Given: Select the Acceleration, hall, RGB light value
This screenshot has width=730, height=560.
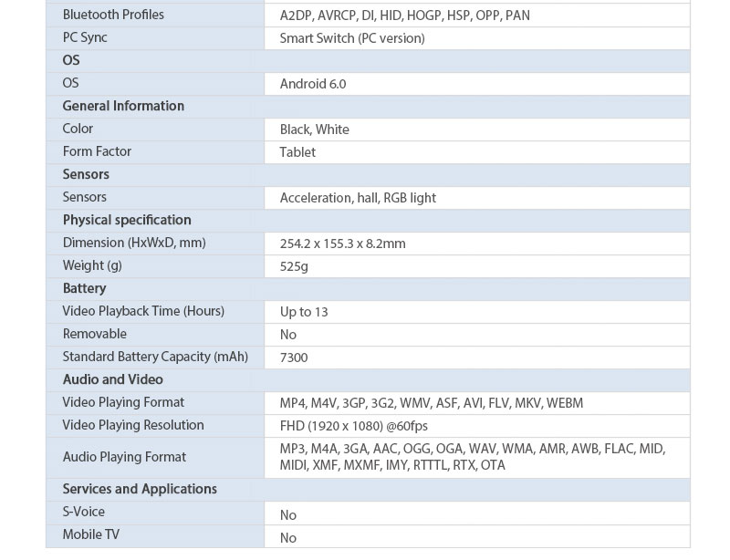Looking at the screenshot, I should [x=358, y=198].
